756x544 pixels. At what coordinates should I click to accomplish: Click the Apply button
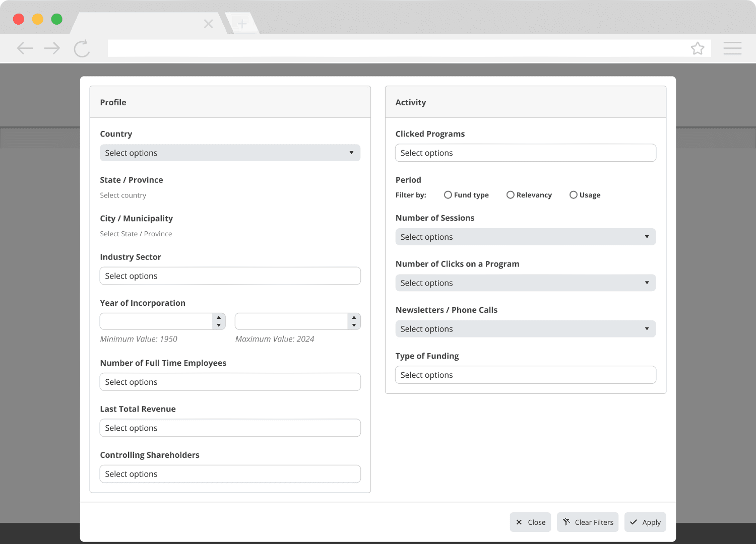tap(645, 522)
